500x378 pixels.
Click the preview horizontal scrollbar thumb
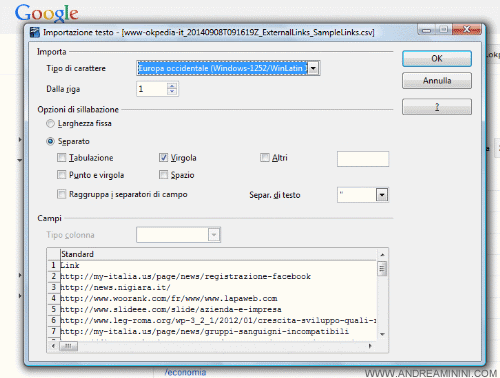tap(68, 346)
